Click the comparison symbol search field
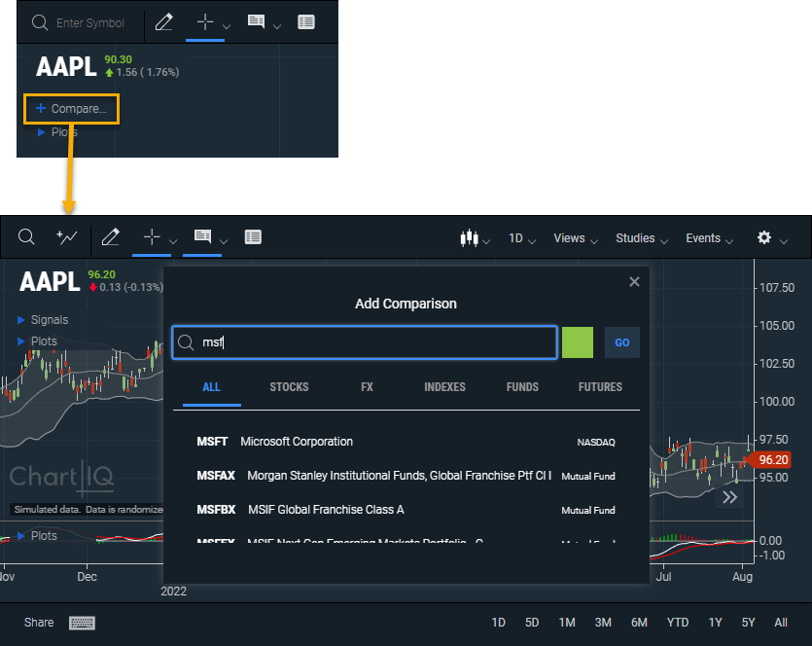812x646 pixels. tap(365, 342)
